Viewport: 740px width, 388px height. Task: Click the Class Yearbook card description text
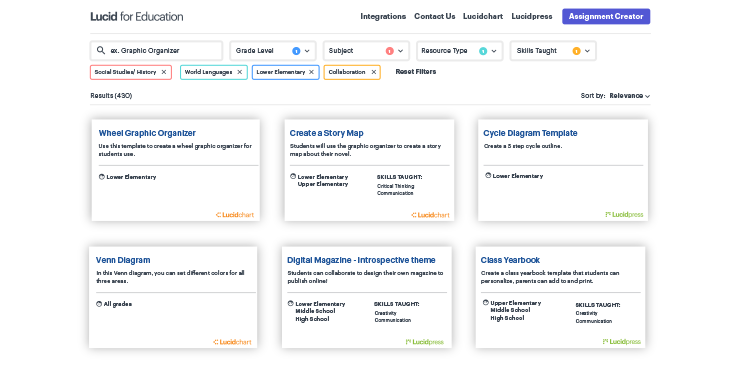(x=550, y=277)
